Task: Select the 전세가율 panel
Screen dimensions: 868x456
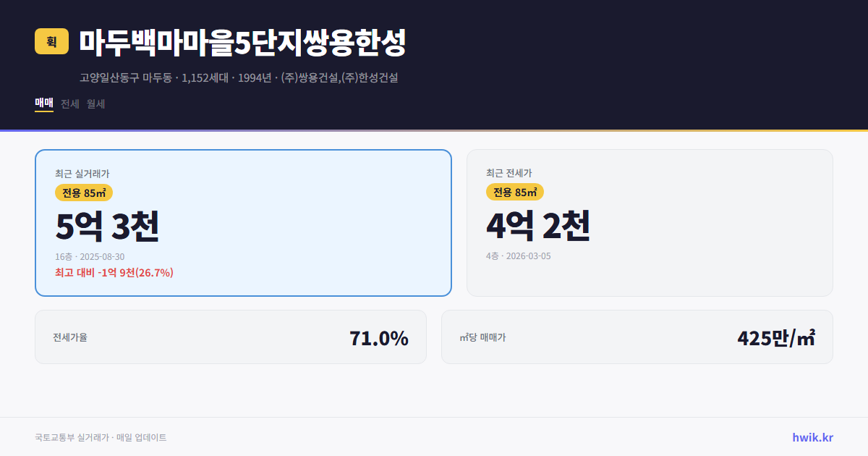Action: (231, 337)
